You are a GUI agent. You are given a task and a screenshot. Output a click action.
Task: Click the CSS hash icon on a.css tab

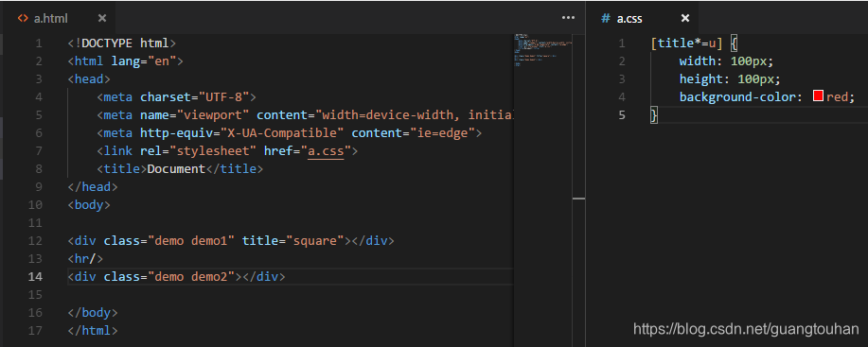[606, 18]
